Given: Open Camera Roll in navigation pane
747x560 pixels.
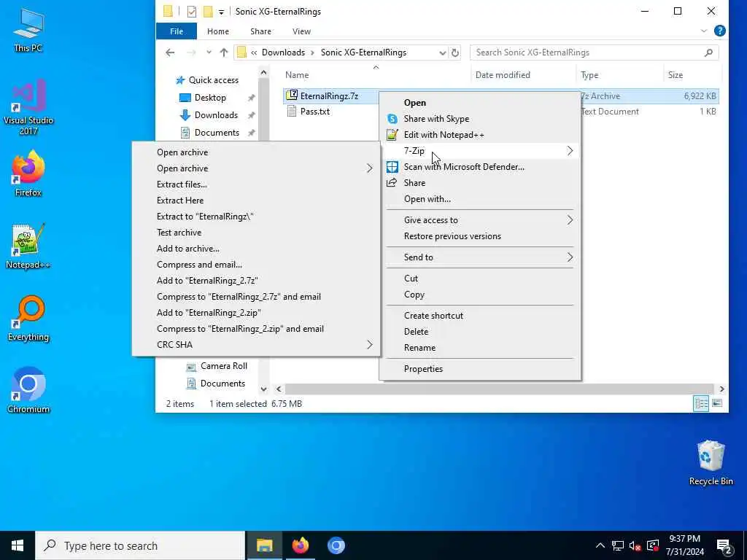Looking at the screenshot, I should [x=223, y=366].
